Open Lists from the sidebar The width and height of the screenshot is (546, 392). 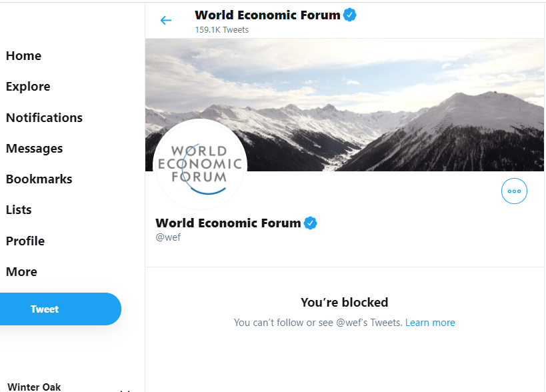point(19,210)
